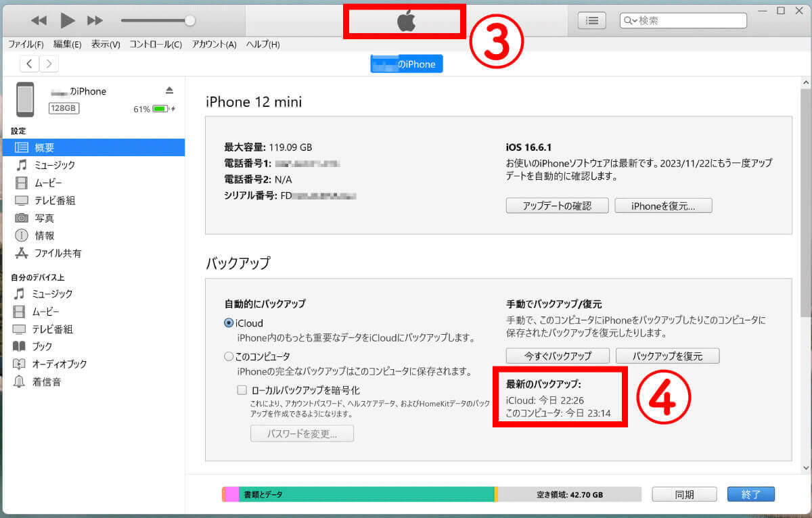Select the iCloud backup radio button
Image resolution: width=812 pixels, height=518 pixels.
(x=229, y=323)
